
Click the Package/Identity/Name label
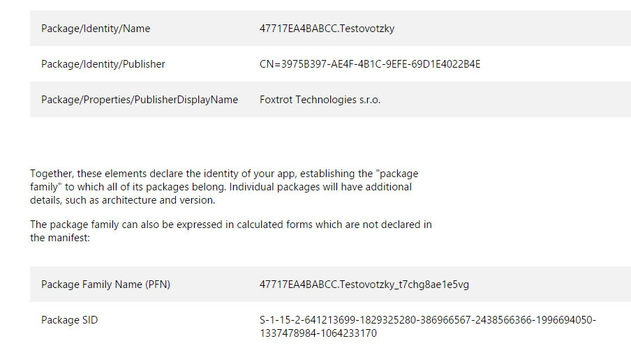96,29
